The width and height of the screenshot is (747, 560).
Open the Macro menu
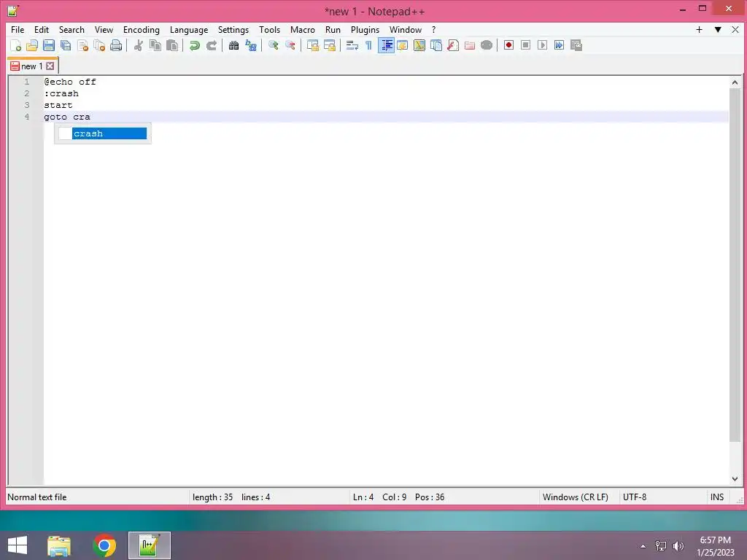(303, 29)
